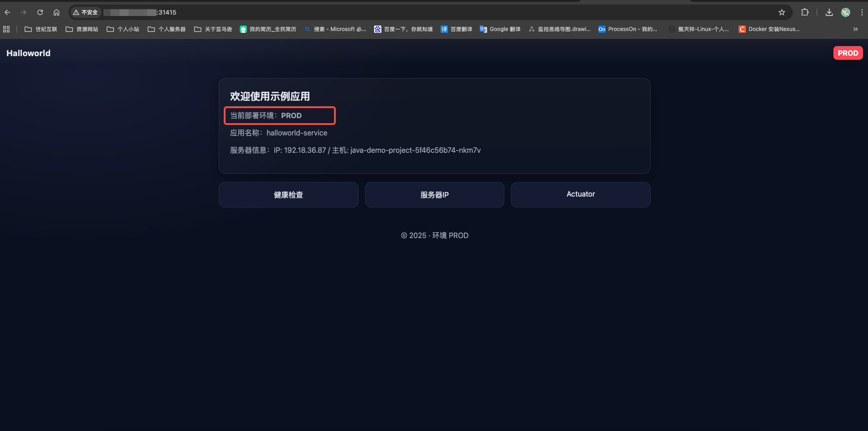Open the apps grid icon in bookmarks bar

[6, 29]
